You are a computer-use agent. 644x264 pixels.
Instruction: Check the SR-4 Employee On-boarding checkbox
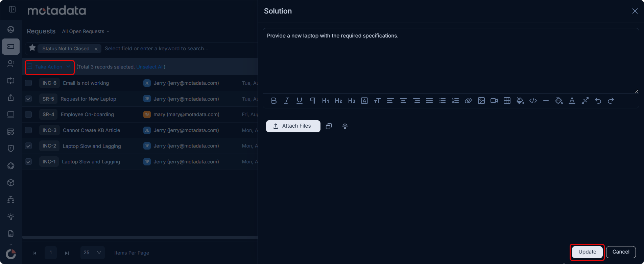pyautogui.click(x=28, y=114)
